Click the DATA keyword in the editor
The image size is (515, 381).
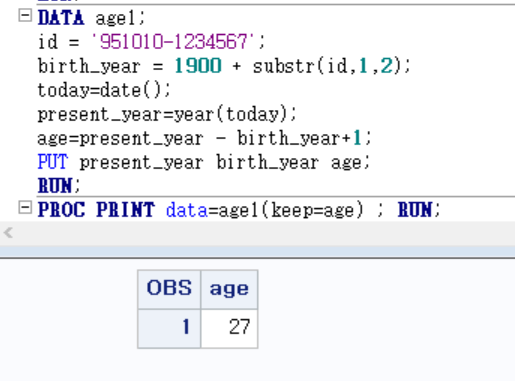(x=61, y=18)
